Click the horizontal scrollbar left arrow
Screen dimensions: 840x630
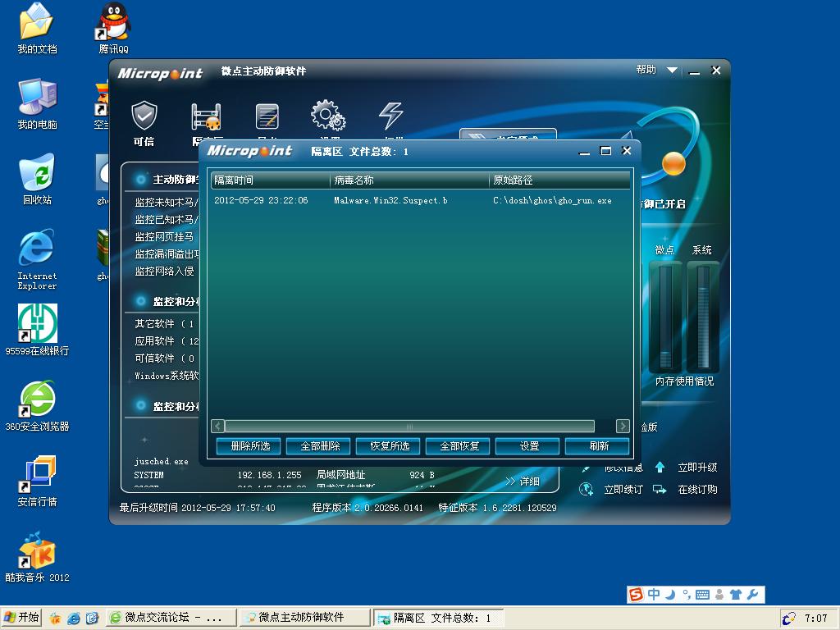coord(217,427)
